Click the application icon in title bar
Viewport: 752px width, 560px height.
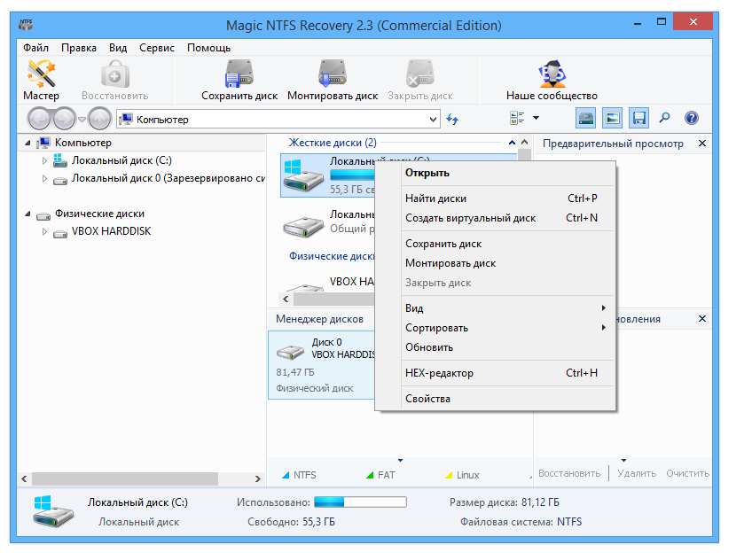[26, 24]
